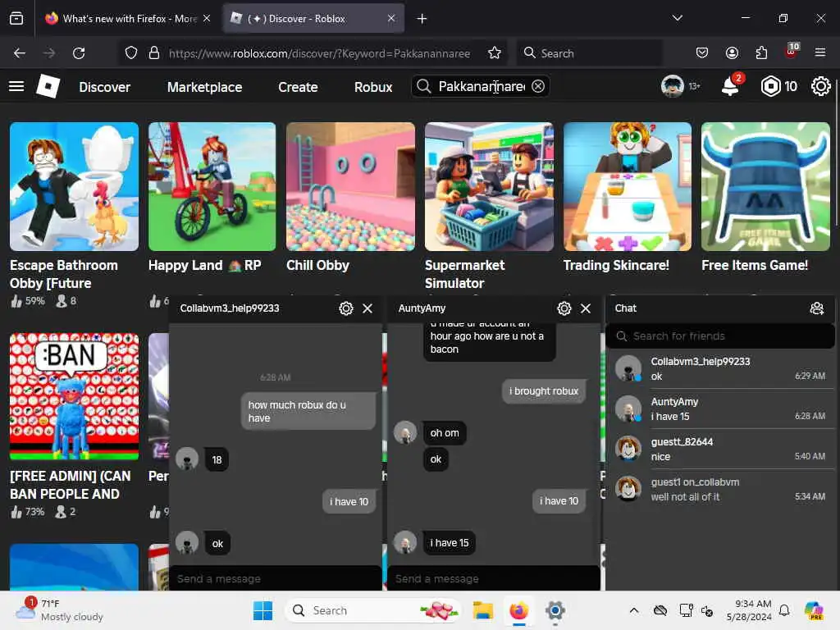Open the FREE ADMIN ban game thumbnail
Screen dimensions: 840x630
(74, 396)
